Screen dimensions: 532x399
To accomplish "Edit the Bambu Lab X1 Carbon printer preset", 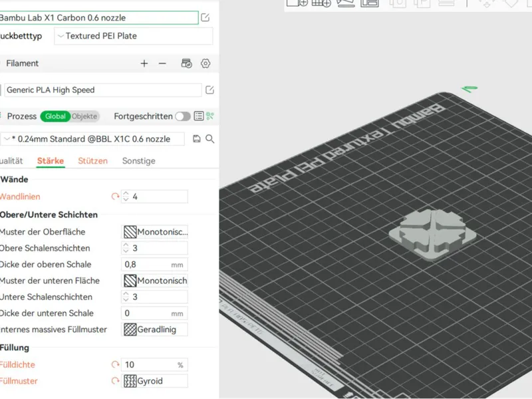I will click(205, 17).
